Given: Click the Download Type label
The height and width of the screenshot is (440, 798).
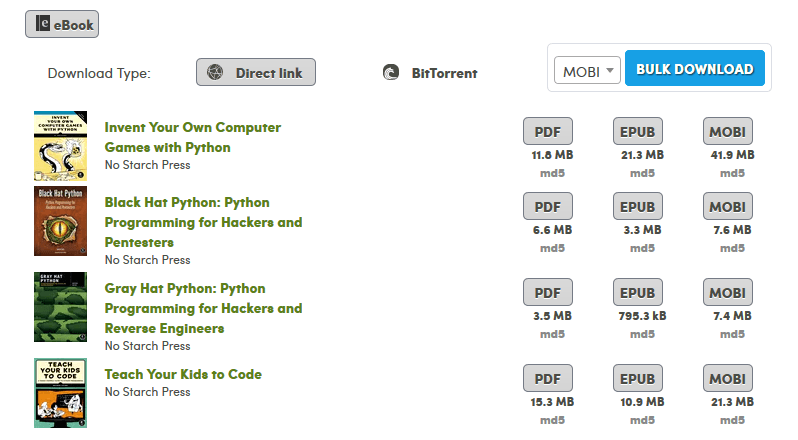Looking at the screenshot, I should (x=99, y=73).
